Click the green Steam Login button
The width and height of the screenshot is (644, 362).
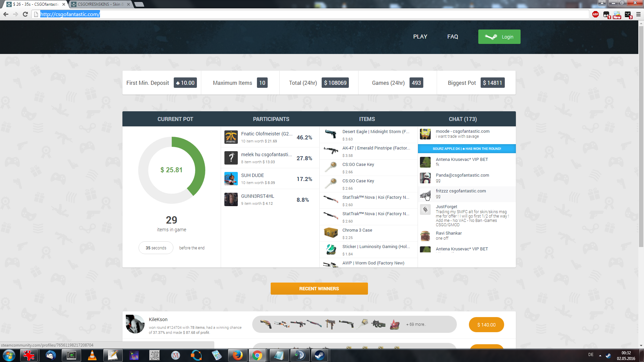click(499, 37)
